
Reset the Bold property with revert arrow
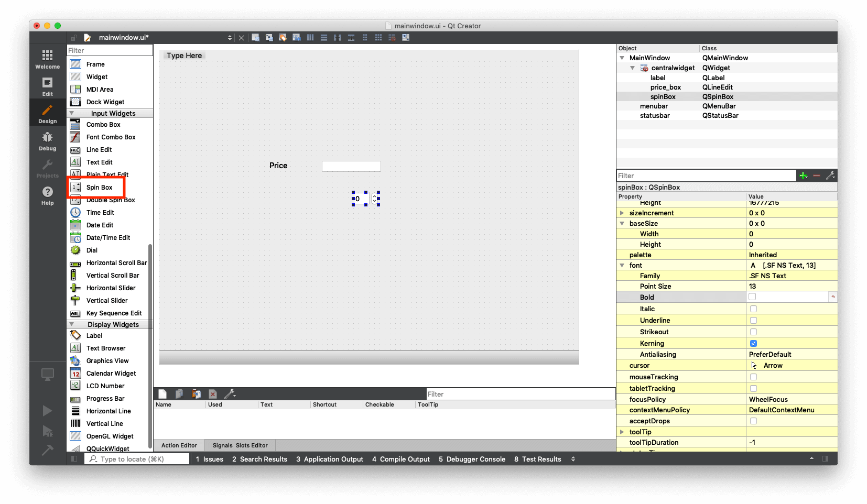coord(832,297)
